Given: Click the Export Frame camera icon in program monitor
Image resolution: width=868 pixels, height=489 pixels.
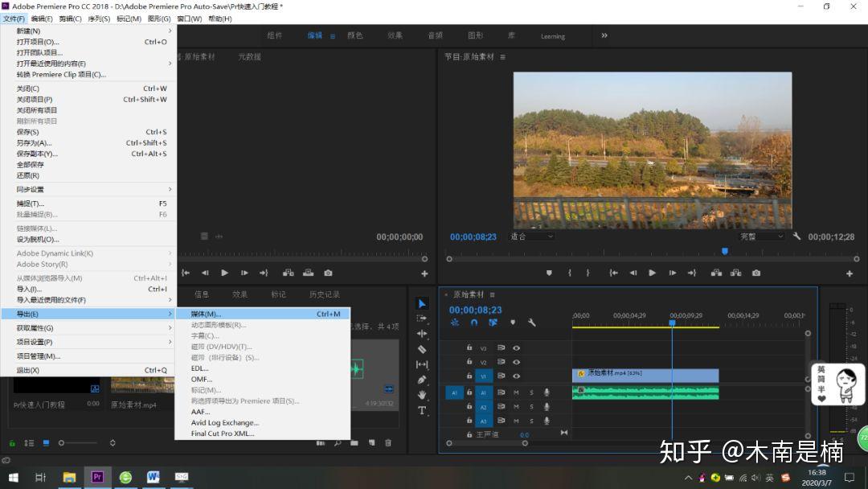Looking at the screenshot, I should click(x=756, y=273).
